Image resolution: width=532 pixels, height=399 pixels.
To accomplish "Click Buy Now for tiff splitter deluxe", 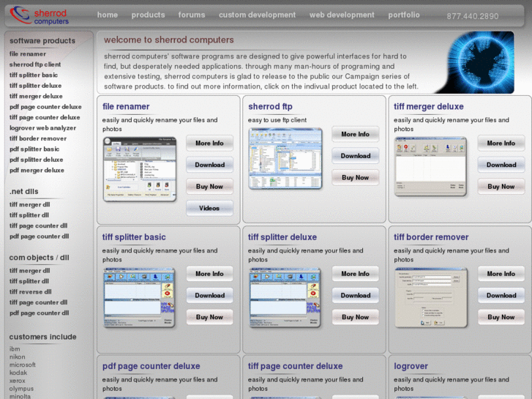I will coord(355,317).
